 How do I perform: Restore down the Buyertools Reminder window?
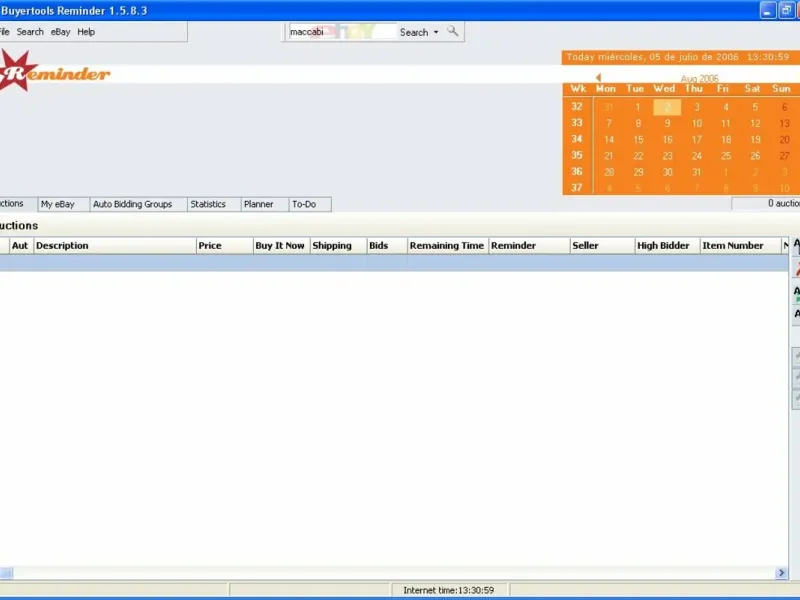786,10
